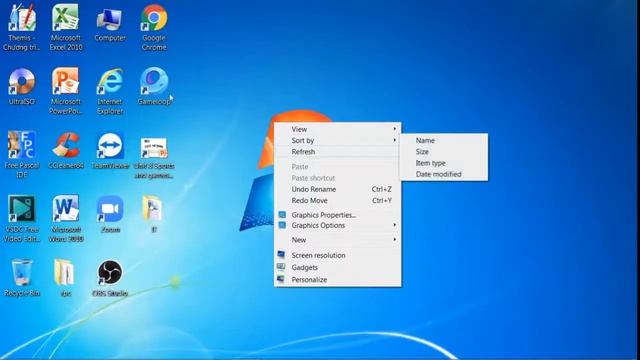Image resolution: width=640 pixels, height=360 pixels.
Task: Click the Microsoft Word 2010 shortcut
Action: pos(66,218)
